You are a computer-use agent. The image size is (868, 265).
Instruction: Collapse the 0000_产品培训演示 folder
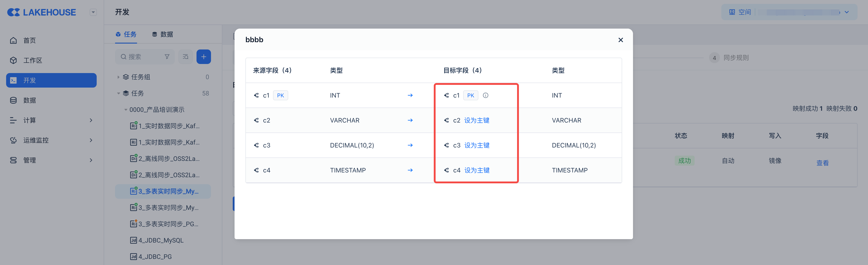point(126,110)
